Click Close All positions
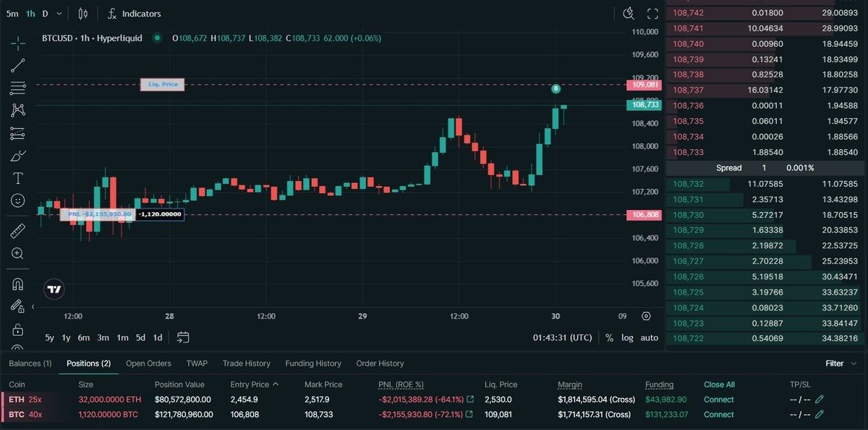Screen dimensions: 868x430 719,384
